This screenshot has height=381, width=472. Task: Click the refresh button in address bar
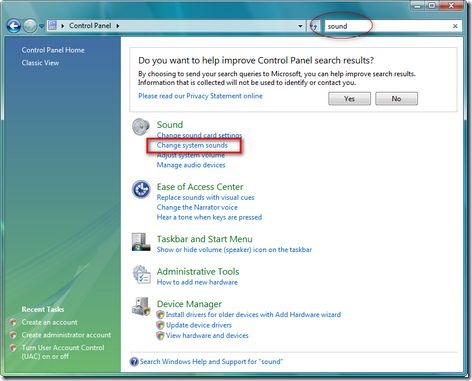[313, 26]
